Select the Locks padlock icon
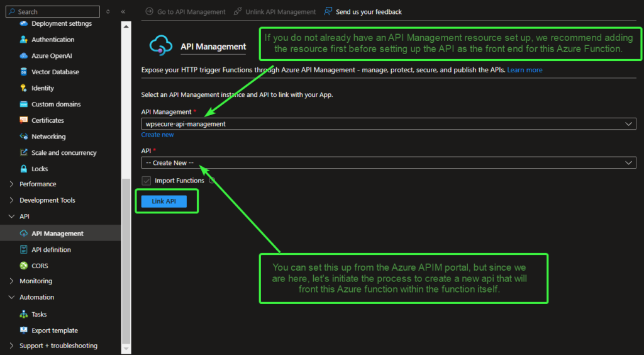This screenshot has height=355, width=644. point(24,169)
